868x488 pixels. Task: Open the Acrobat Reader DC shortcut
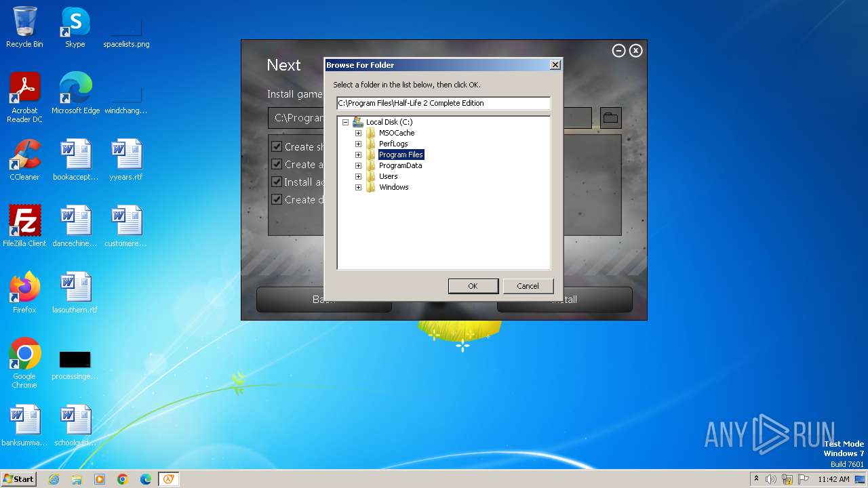24,98
